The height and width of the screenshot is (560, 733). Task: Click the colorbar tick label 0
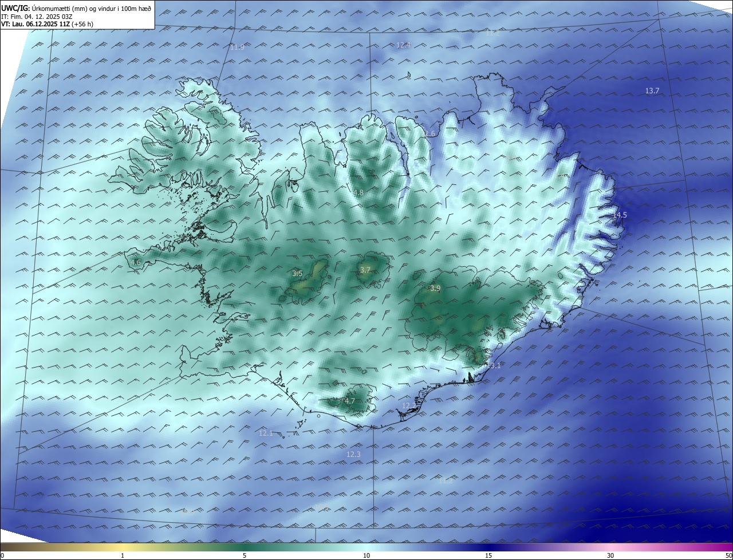tap(2, 556)
